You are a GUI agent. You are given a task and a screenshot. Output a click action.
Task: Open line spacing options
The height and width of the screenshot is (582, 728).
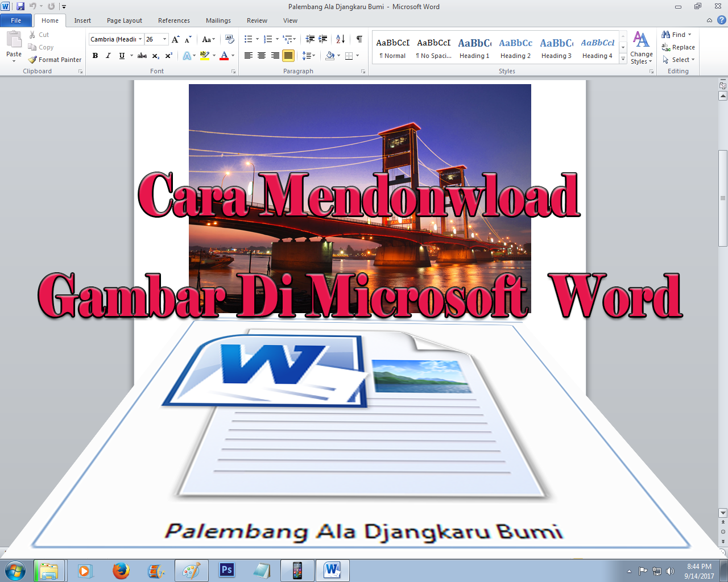[309, 56]
